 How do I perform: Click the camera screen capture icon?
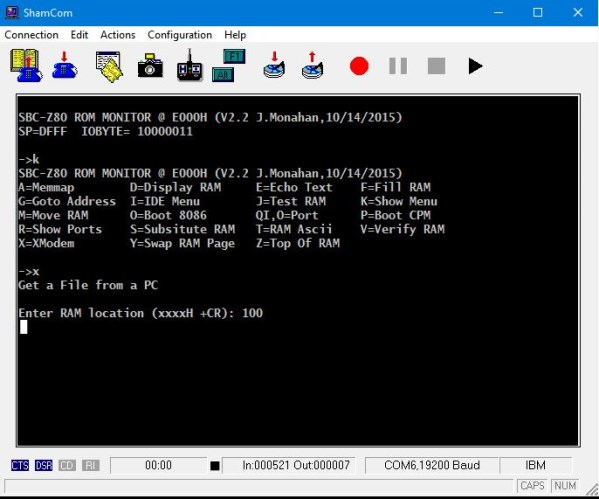click(150, 66)
